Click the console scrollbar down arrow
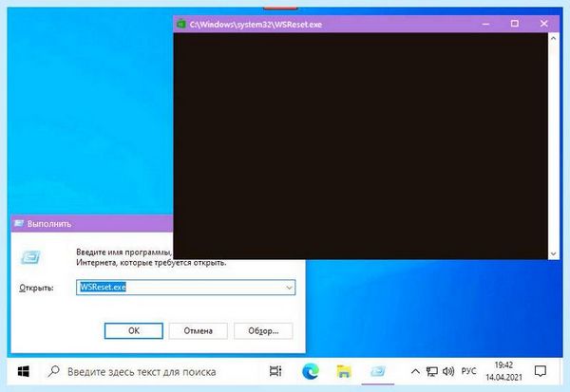570x392 pixels. pyautogui.click(x=553, y=253)
